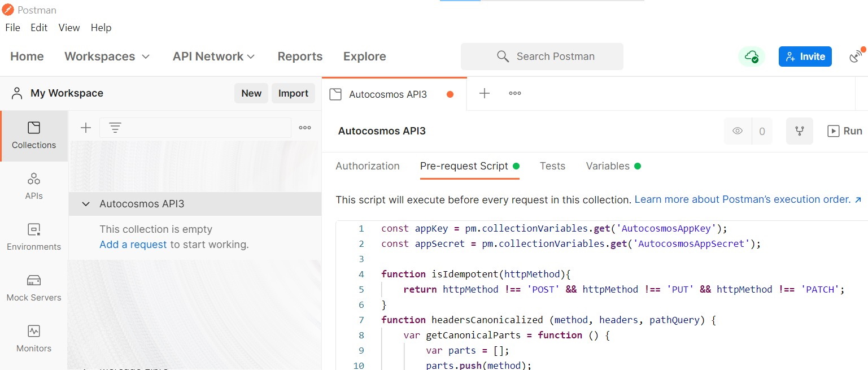Click the 'var parts = [];' line
This screenshot has width=868, height=370.
tap(468, 350)
